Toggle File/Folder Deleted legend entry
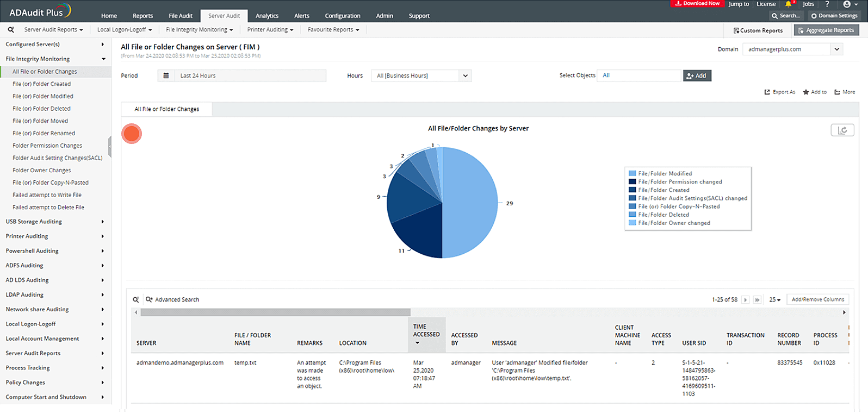 click(664, 215)
